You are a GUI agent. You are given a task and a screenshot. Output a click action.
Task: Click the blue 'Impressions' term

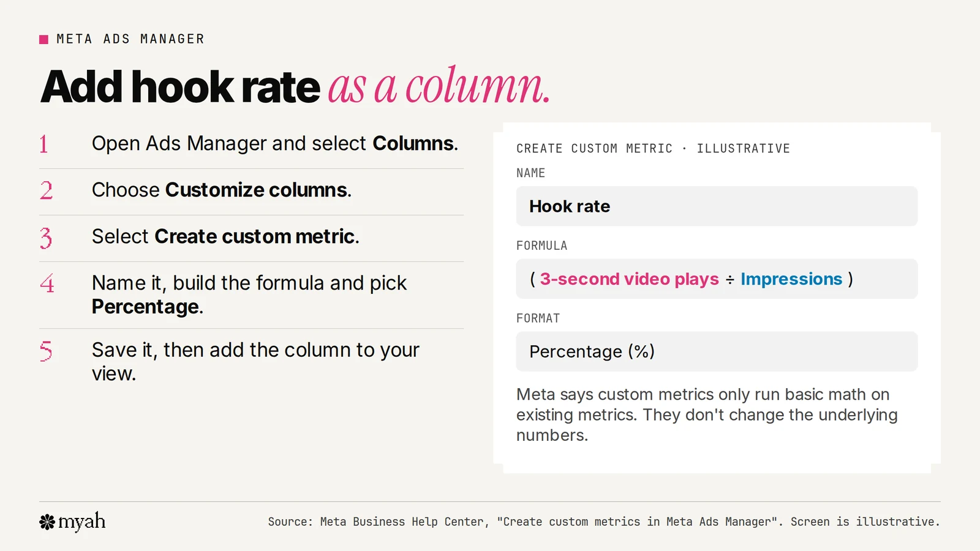[x=791, y=279]
